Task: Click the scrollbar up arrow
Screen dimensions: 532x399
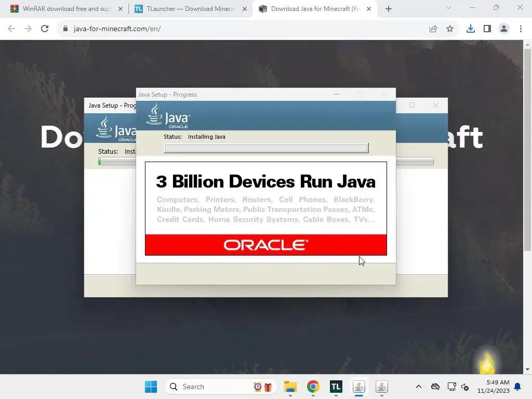Action: tap(527, 45)
